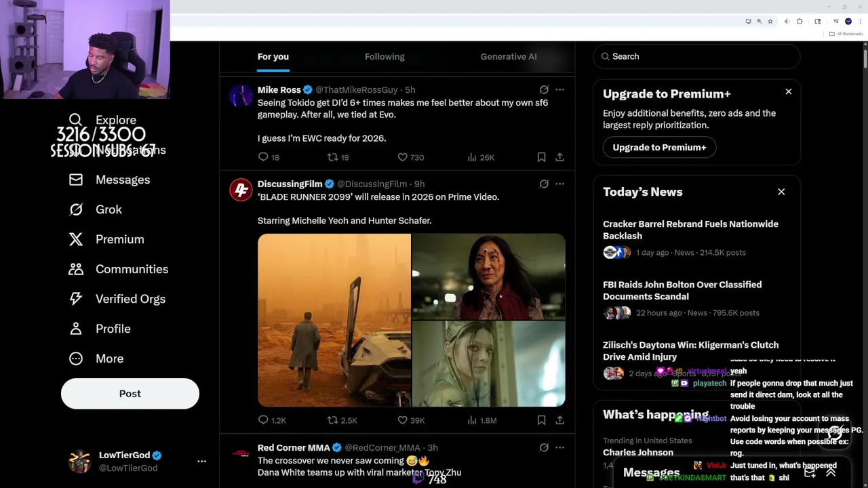Open Grok from the sidebar
Screen dimensions: 868x488
96,209
